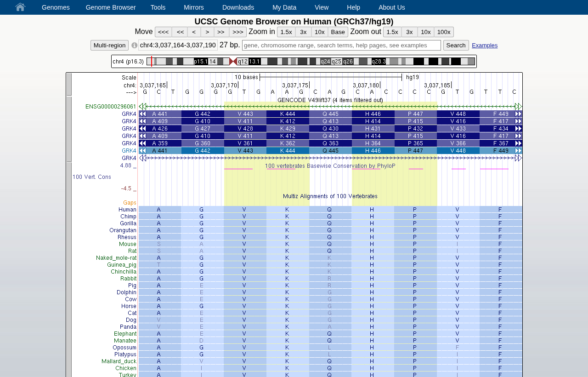
Task: Click the q24 band on chr4 ideogram
Action: 326,62
